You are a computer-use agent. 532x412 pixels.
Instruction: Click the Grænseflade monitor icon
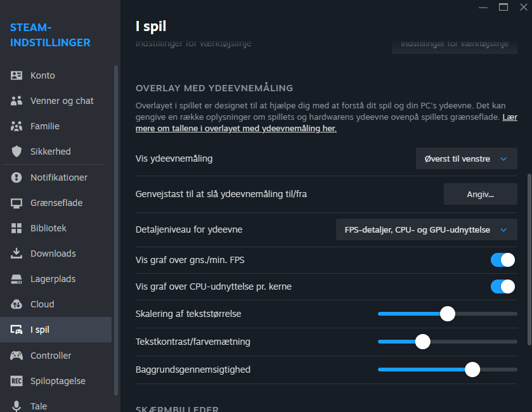coord(16,203)
